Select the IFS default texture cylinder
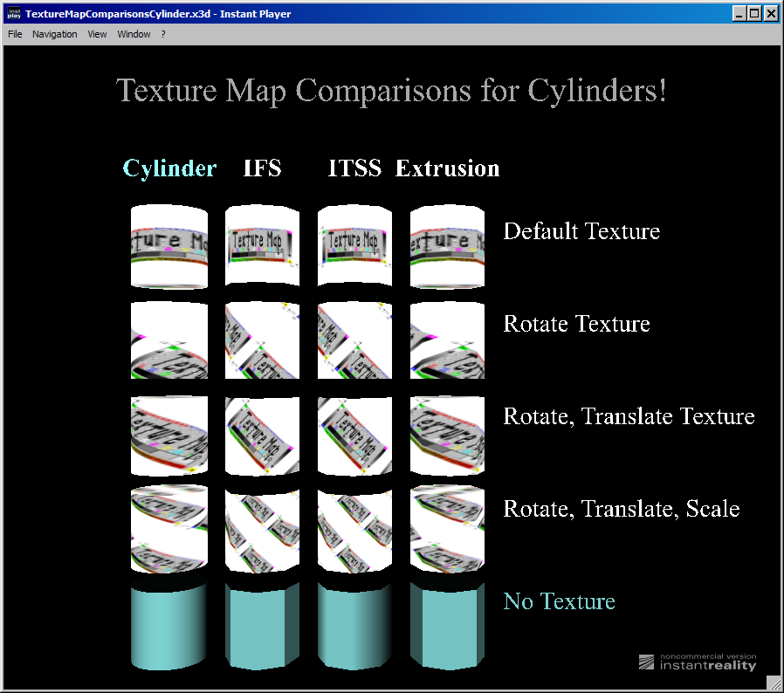This screenshot has width=784, height=693. pos(262,246)
